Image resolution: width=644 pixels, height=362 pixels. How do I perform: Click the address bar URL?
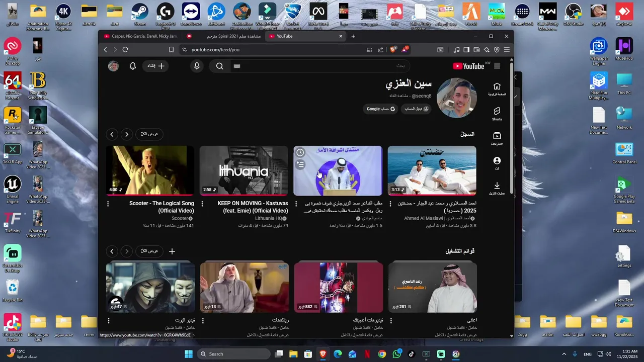pos(215,50)
